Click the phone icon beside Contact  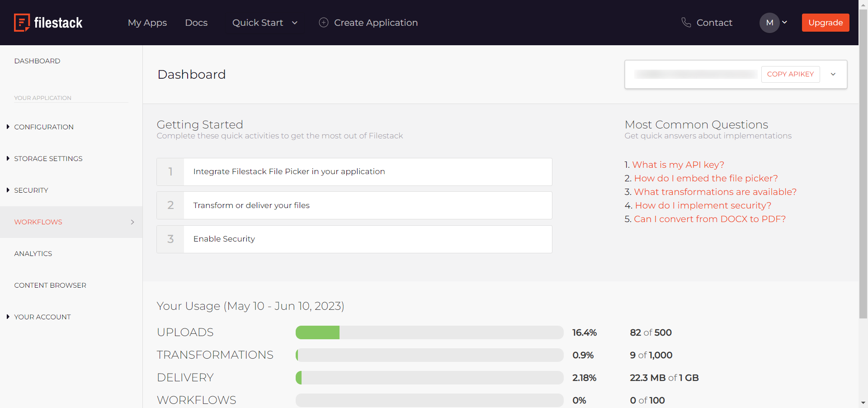pos(686,23)
